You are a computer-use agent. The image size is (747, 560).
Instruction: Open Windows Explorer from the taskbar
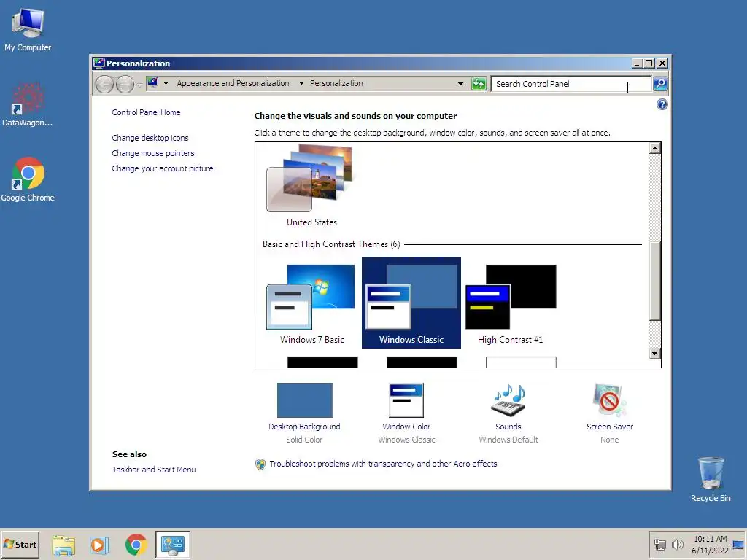pyautogui.click(x=63, y=545)
